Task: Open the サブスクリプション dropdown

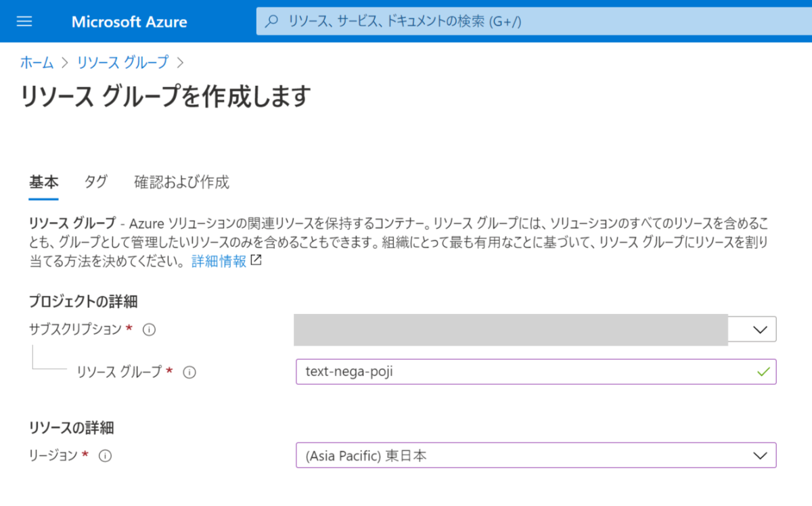Action: tap(535, 329)
